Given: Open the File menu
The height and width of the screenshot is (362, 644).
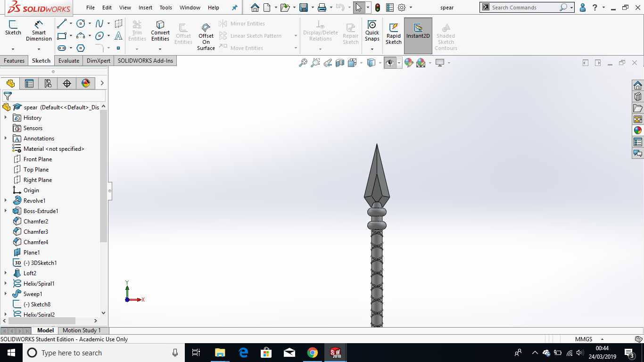Looking at the screenshot, I should point(91,8).
